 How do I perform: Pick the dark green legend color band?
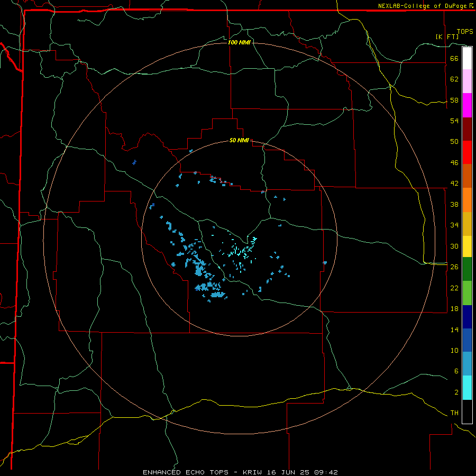click(x=467, y=269)
